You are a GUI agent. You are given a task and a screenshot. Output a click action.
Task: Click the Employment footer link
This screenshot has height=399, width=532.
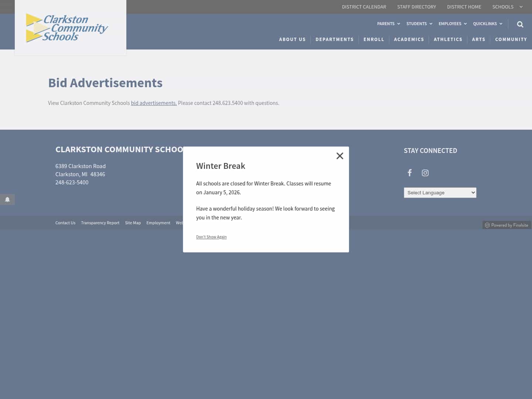(x=158, y=223)
